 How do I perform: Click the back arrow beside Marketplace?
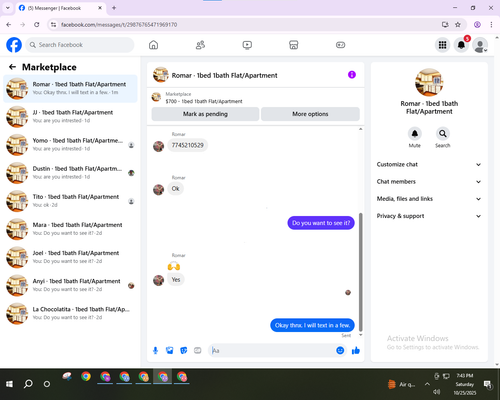(x=12, y=67)
